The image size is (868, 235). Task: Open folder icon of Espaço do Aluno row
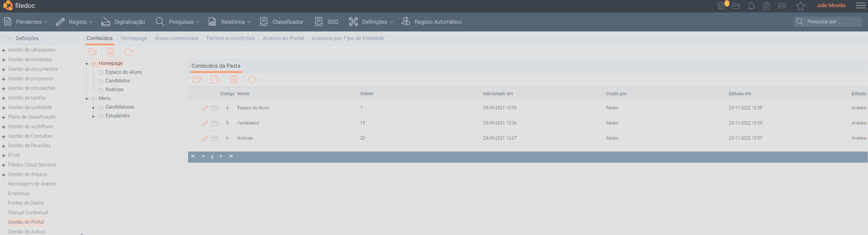215,108
